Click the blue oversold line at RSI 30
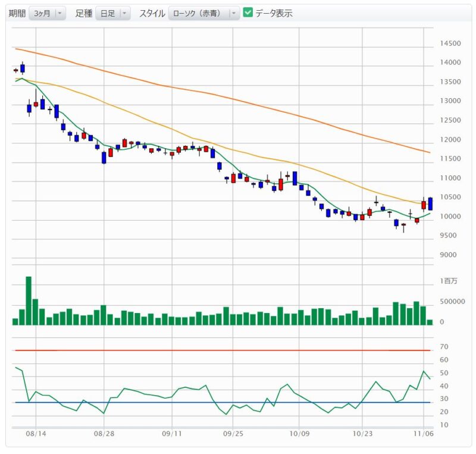Screen dimensions: 476x454 point(223,402)
